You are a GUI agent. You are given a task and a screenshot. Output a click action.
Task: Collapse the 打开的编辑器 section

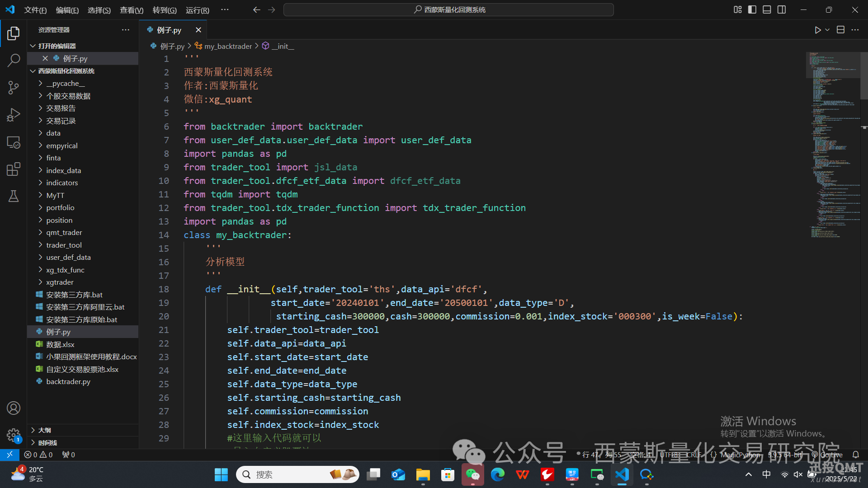click(x=83, y=46)
